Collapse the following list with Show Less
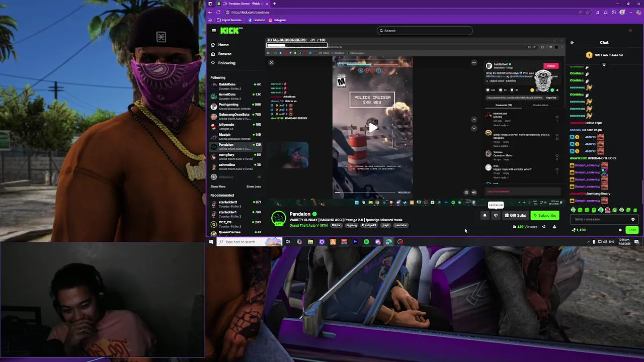Viewport: 644px width, 362px height. point(254,187)
